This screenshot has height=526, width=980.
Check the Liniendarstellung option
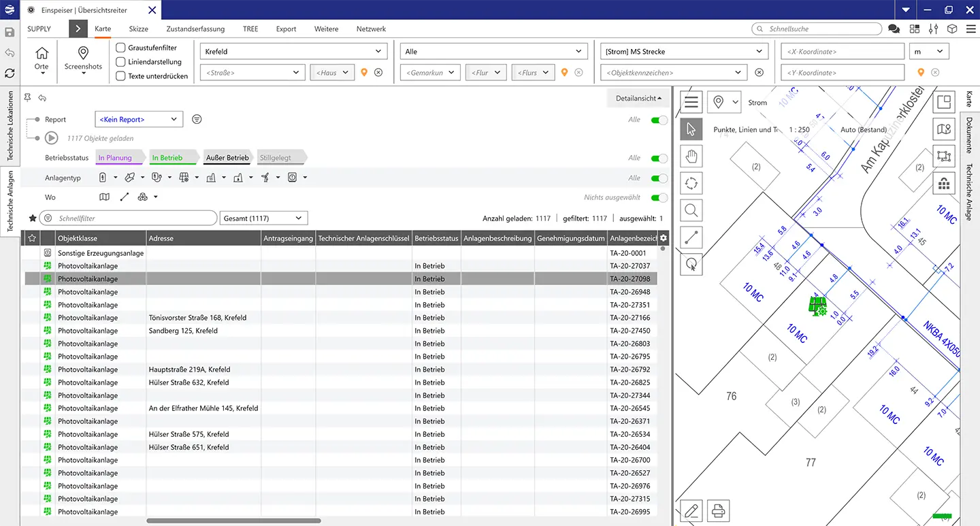click(120, 62)
